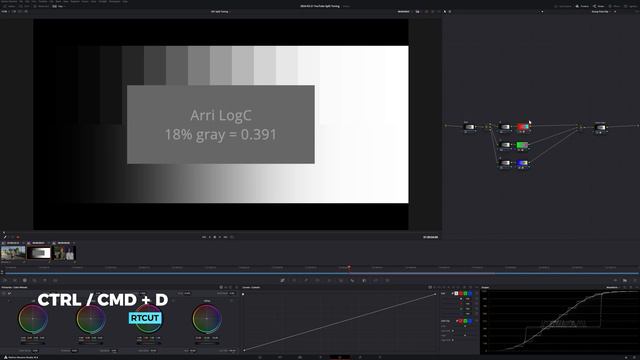
Task: Toggle the curves blue channel button
Action: pyautogui.click(x=470, y=293)
